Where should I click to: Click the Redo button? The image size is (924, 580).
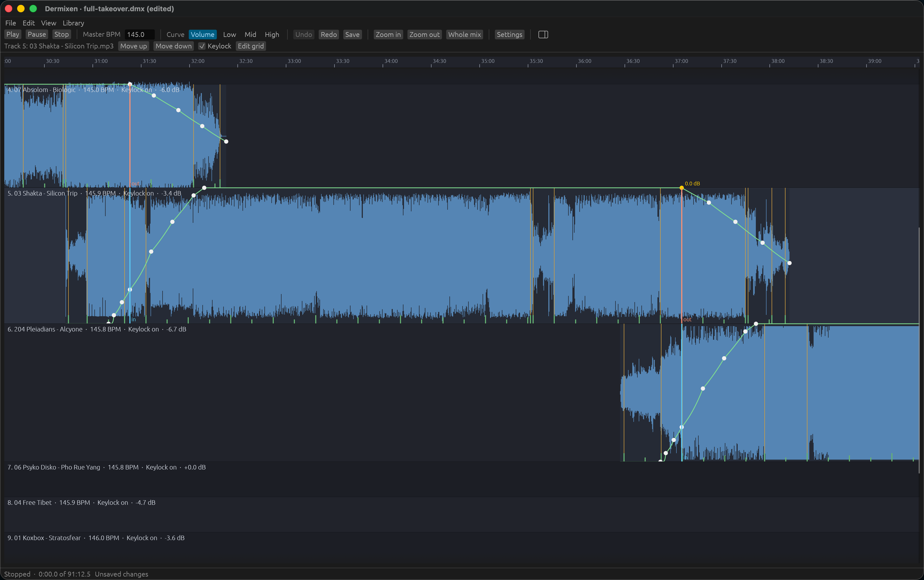pos(328,35)
